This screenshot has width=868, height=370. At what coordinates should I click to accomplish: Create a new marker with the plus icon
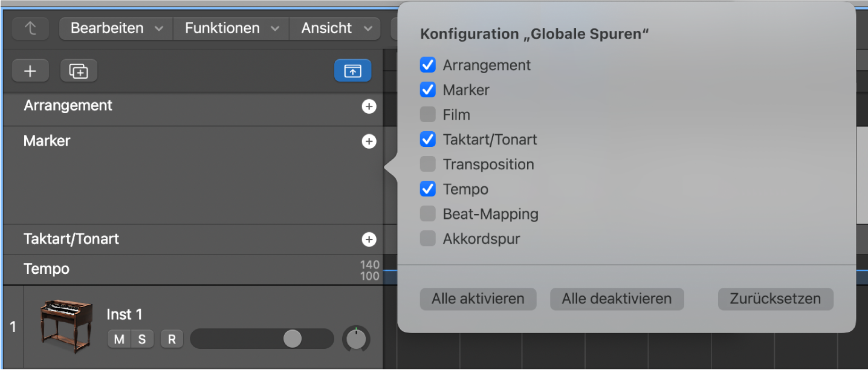pyautogui.click(x=369, y=141)
